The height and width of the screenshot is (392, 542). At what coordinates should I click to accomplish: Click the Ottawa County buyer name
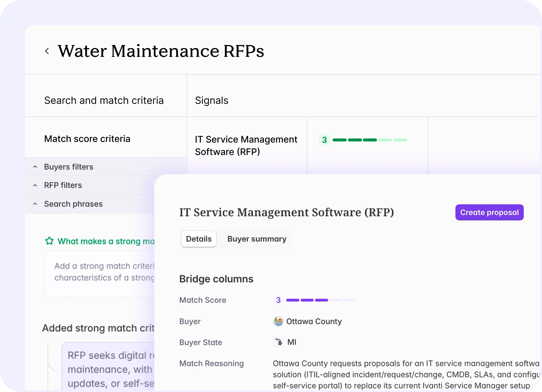coord(314,321)
